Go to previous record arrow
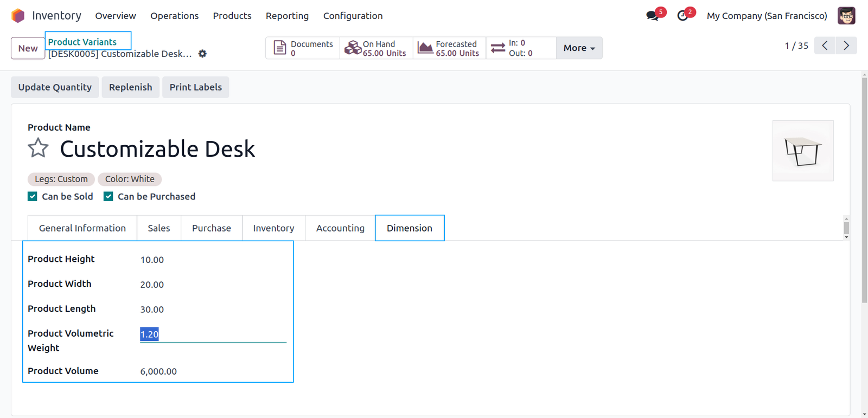The image size is (868, 418). point(825,46)
